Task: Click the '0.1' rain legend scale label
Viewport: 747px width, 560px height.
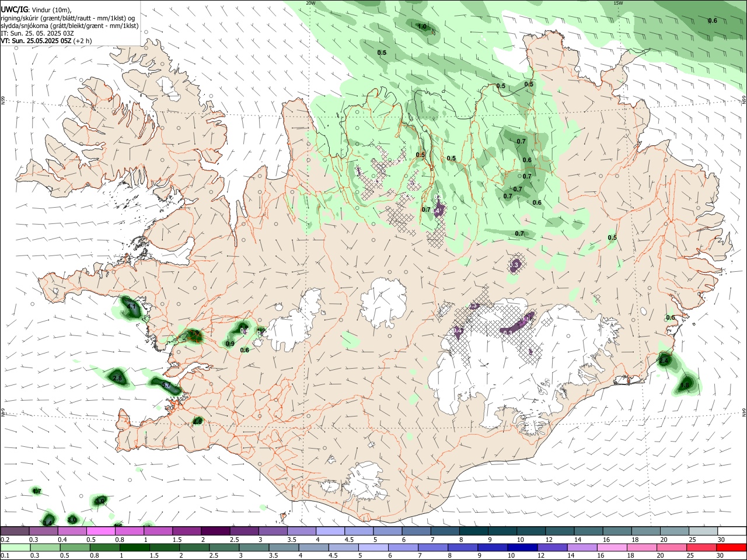Action: [5, 556]
